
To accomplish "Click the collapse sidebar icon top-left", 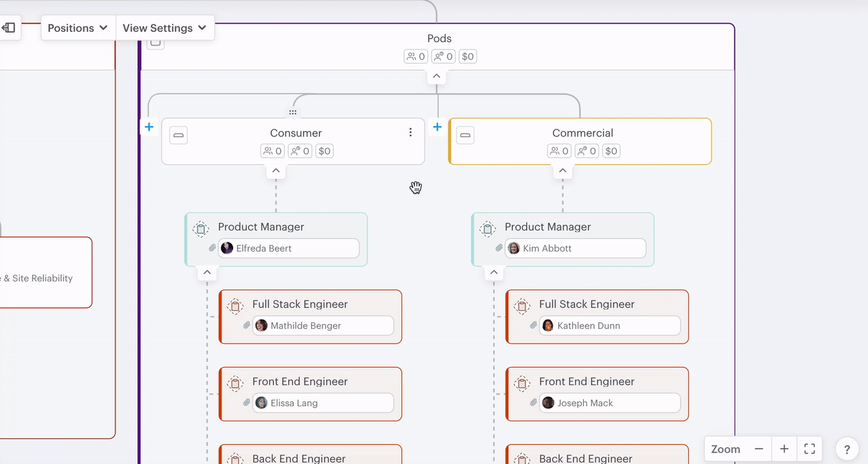I will coord(9,27).
